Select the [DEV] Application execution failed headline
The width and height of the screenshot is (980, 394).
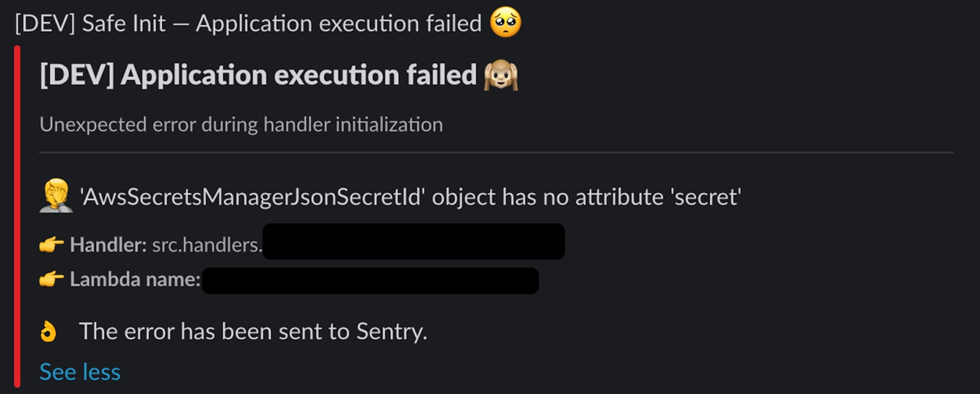[x=257, y=75]
